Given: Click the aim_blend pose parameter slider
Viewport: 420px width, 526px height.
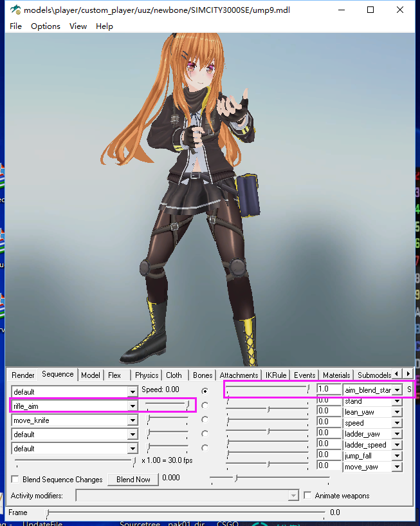Looking at the screenshot, I should (x=268, y=389).
